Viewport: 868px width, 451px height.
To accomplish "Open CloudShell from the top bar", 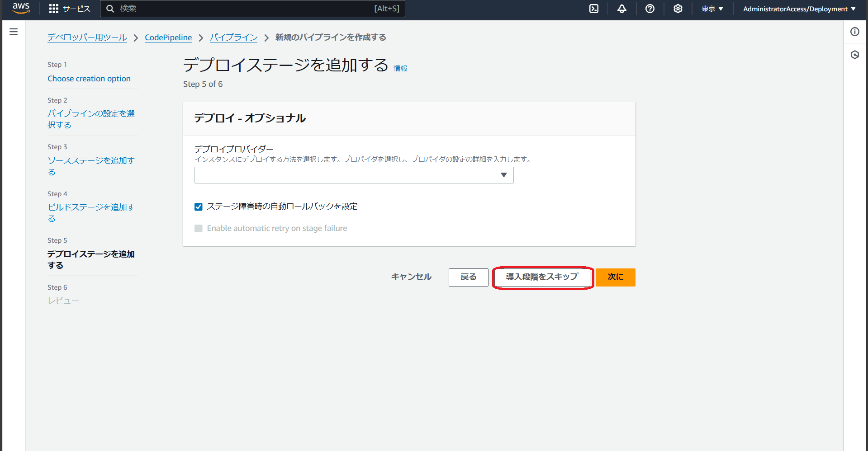I will click(x=593, y=8).
